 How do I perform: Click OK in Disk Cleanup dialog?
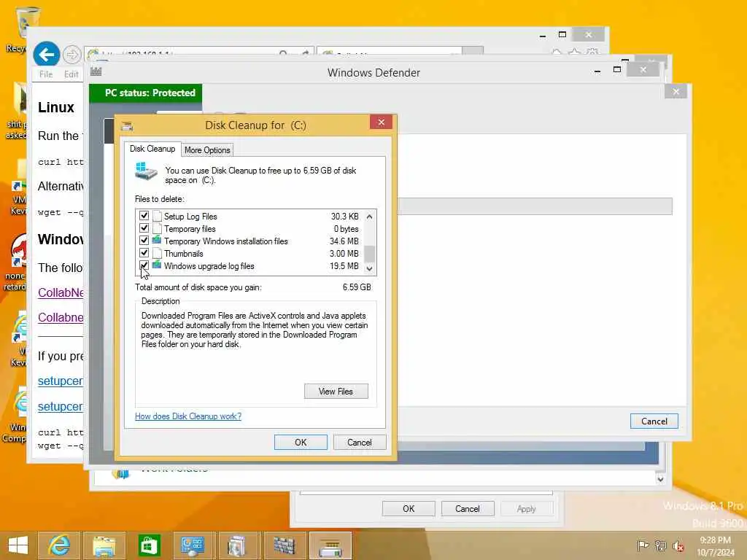pyautogui.click(x=301, y=443)
